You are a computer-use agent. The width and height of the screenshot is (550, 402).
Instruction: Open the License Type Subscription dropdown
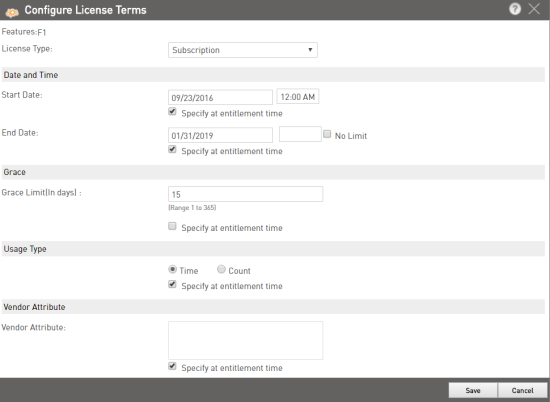click(243, 50)
